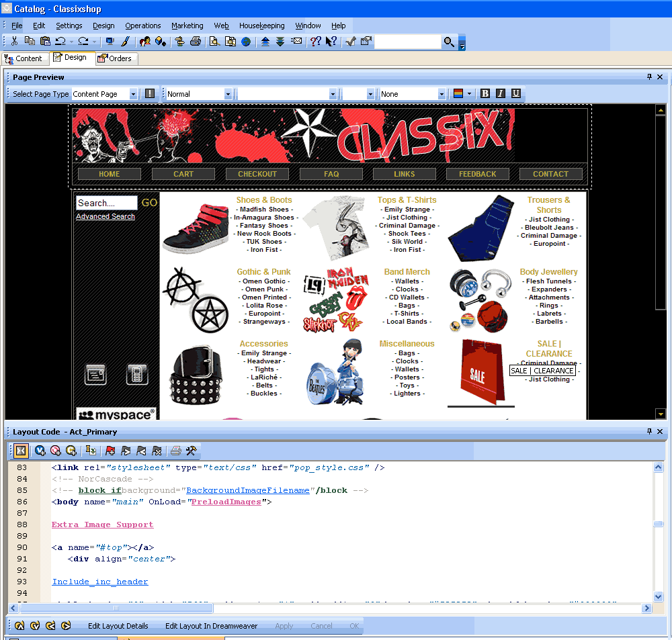The height and width of the screenshot is (640, 672).
Task: Open the text color picker swatch
Action: click(458, 94)
